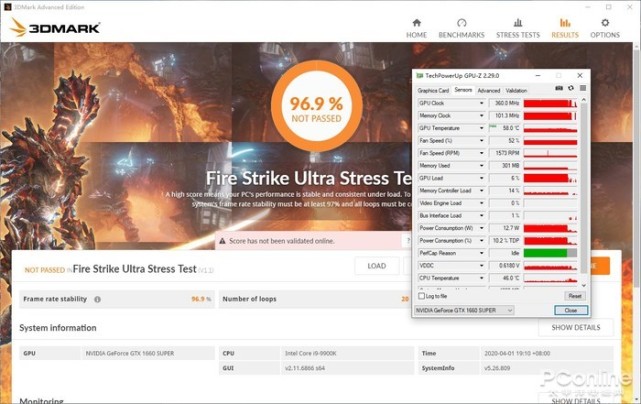Screen dimensions: 641x404
Task: Switch to the Graphics Card tab in GPU-Z
Action: point(433,90)
